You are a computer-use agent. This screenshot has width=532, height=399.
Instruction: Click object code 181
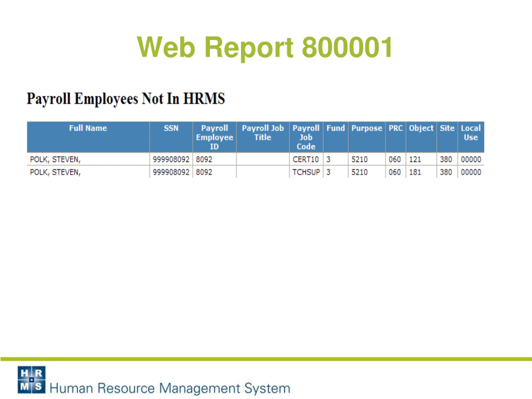[x=415, y=172]
